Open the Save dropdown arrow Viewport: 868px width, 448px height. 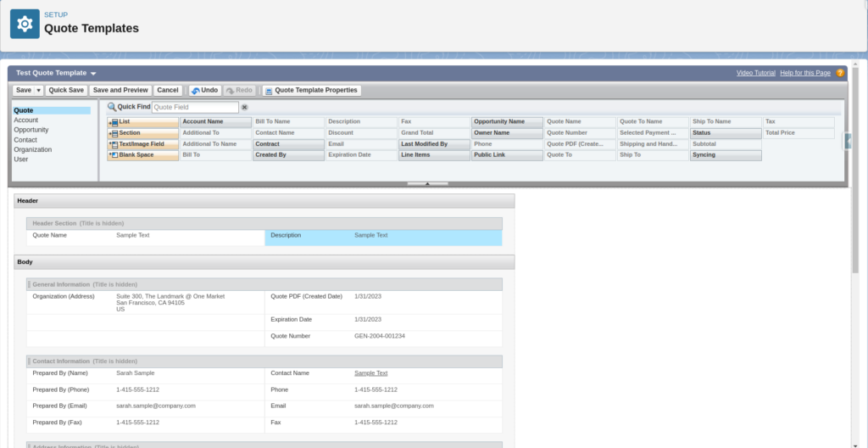(x=39, y=90)
